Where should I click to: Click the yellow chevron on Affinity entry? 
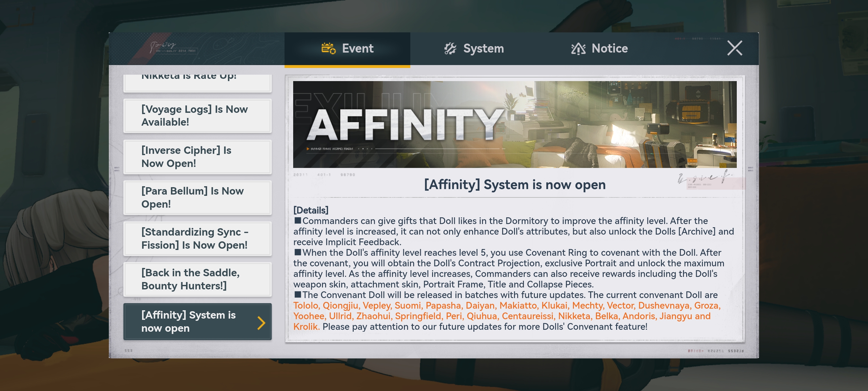261,322
